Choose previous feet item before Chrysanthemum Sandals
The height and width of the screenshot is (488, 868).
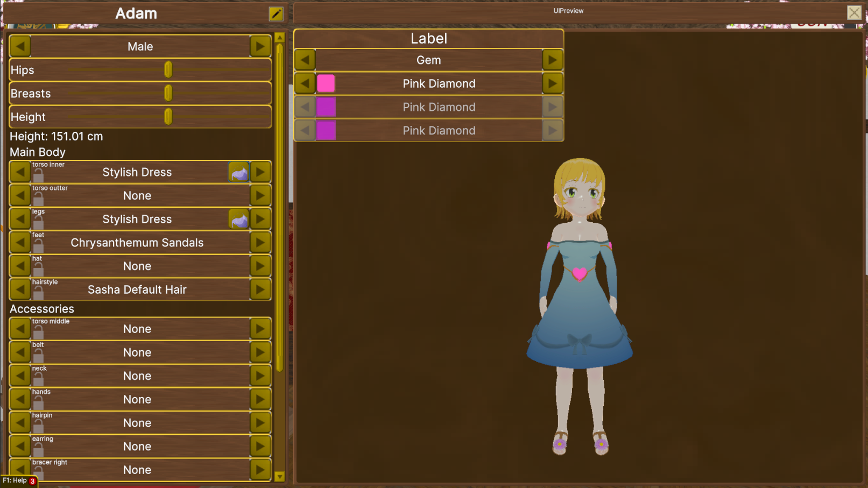(20, 243)
